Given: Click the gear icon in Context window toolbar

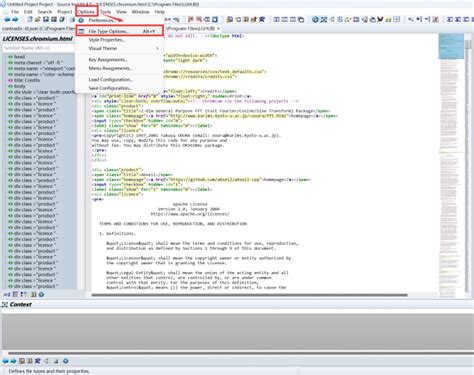Looking at the screenshot, I should 66,361.
